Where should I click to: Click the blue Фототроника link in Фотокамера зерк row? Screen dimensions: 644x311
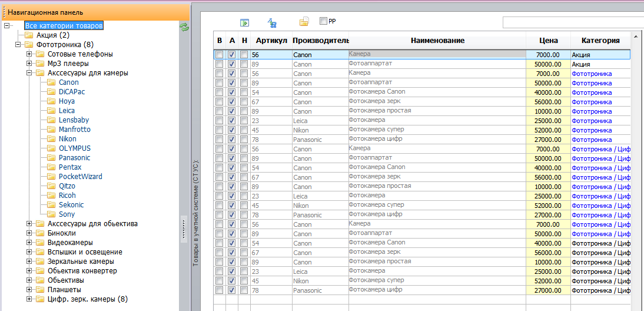coord(592,102)
